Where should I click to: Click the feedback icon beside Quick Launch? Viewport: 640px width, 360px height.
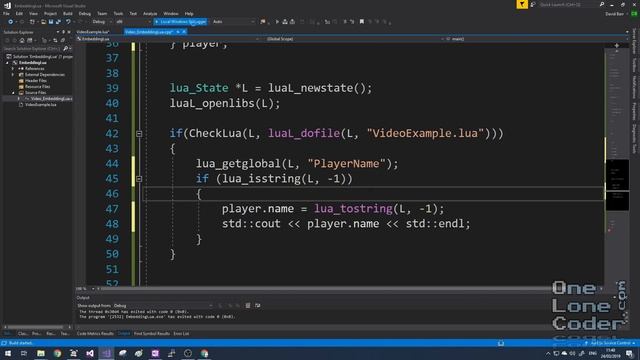point(533,4)
